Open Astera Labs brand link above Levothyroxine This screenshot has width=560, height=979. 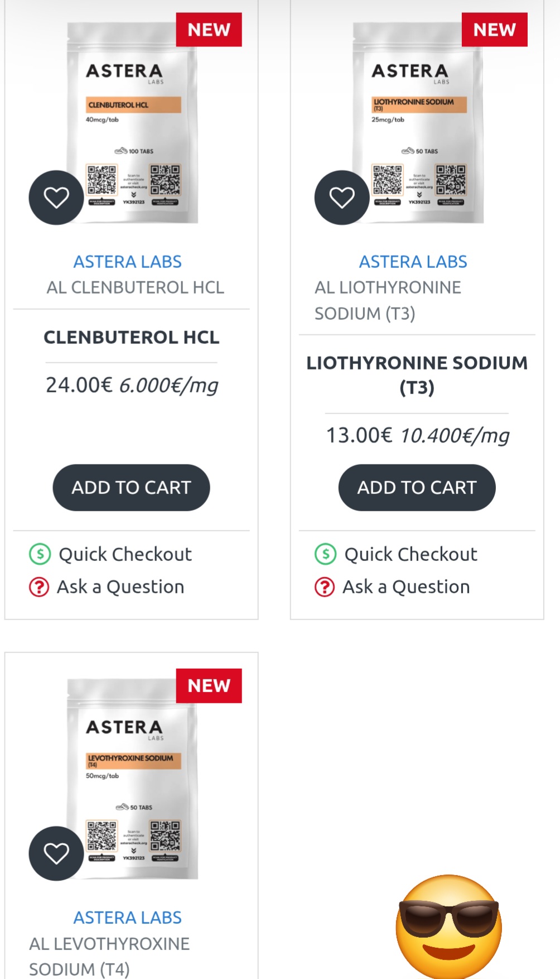click(x=128, y=918)
